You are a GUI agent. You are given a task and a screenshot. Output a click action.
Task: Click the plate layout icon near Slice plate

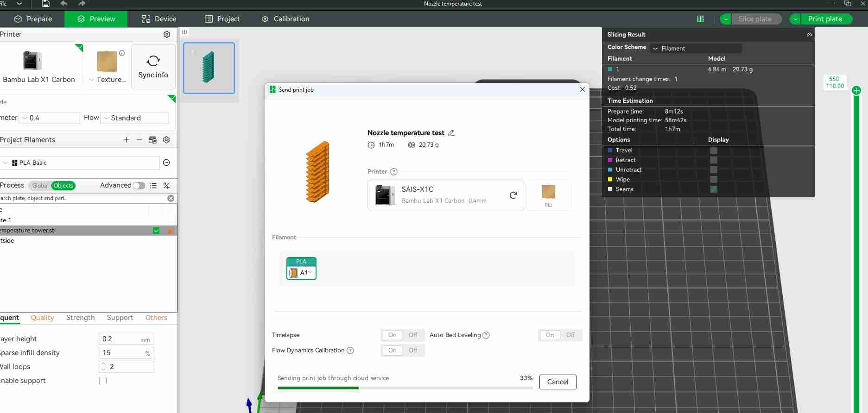tap(700, 19)
